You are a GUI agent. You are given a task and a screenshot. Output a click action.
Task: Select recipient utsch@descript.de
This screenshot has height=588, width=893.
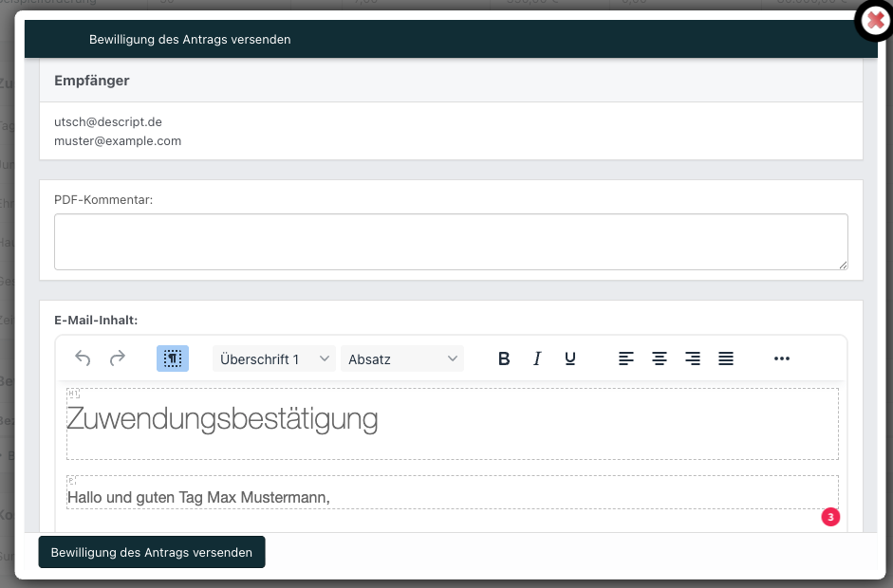pos(108,121)
